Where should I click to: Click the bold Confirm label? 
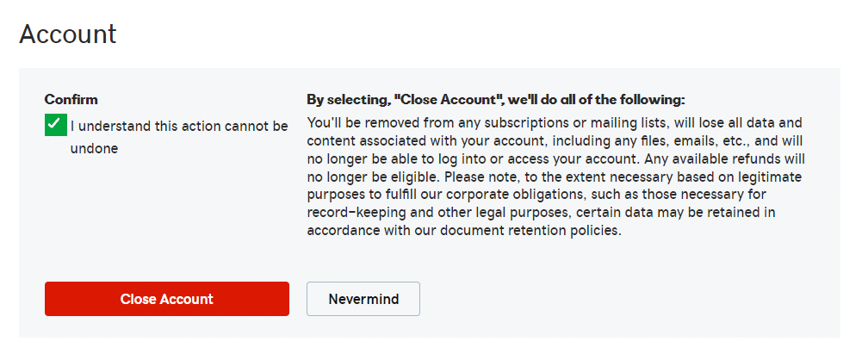[71, 99]
